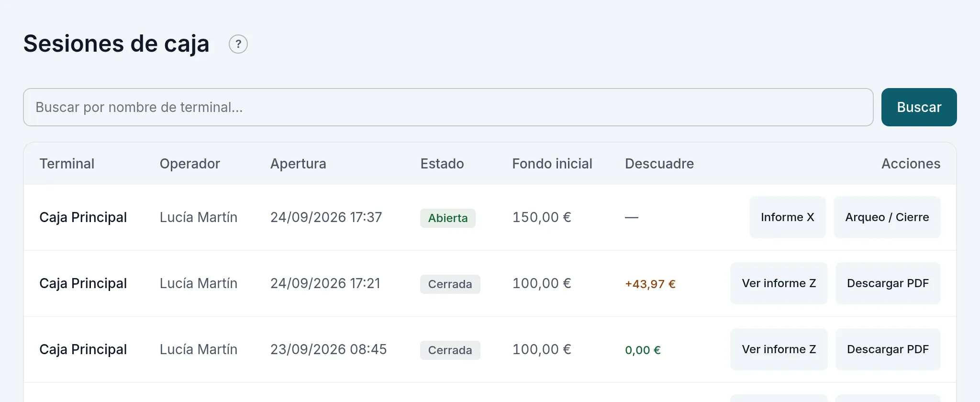Focus the terminal name search field

[448, 107]
